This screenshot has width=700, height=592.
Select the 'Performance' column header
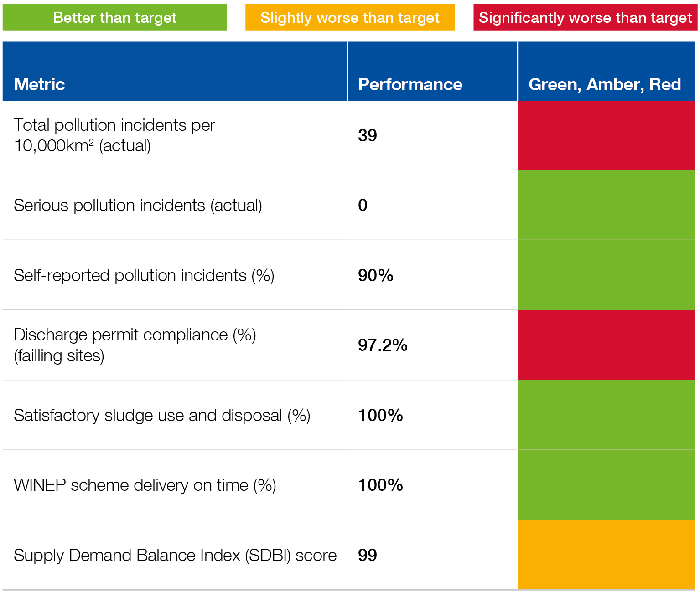(x=410, y=84)
